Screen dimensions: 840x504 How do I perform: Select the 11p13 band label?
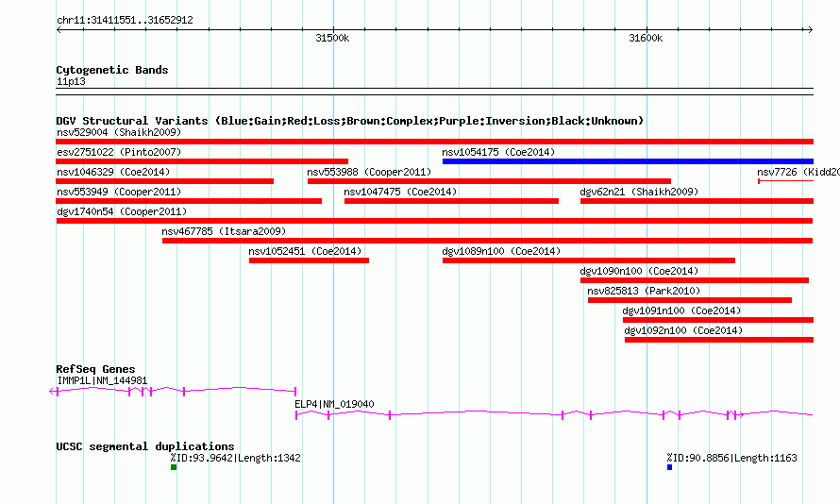point(71,82)
